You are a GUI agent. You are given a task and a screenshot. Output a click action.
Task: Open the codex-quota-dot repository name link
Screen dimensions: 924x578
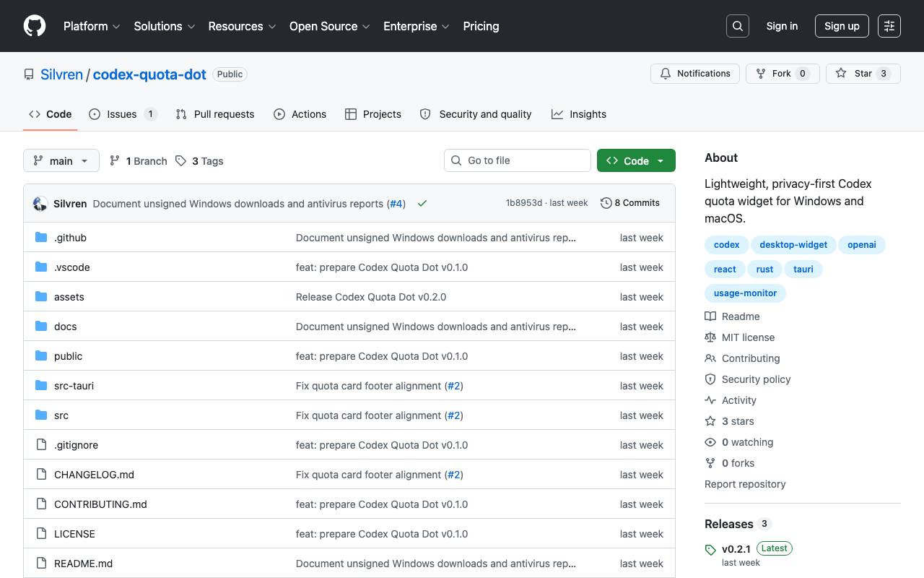[149, 74]
